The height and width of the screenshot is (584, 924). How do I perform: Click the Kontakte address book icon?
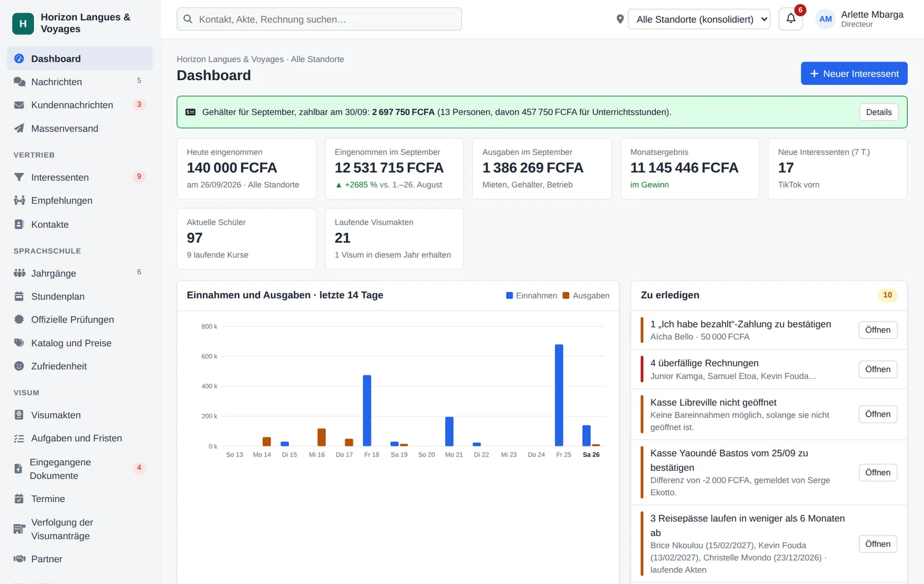pyautogui.click(x=19, y=224)
